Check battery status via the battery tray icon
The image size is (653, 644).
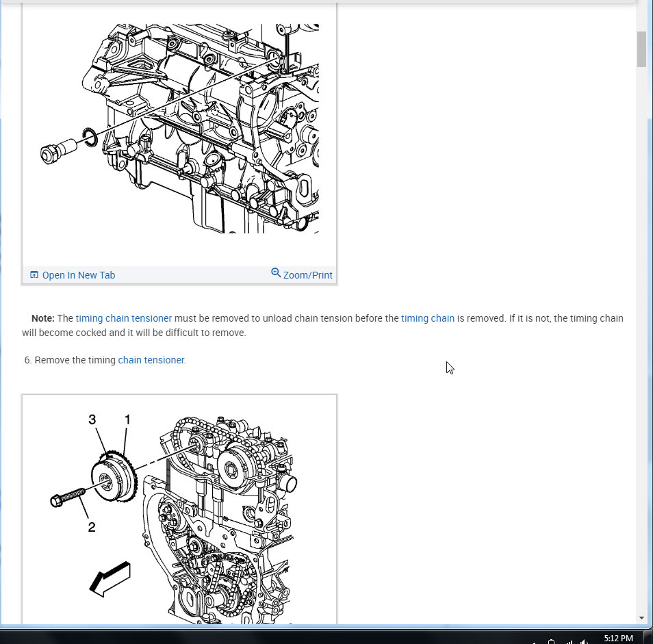click(552, 640)
